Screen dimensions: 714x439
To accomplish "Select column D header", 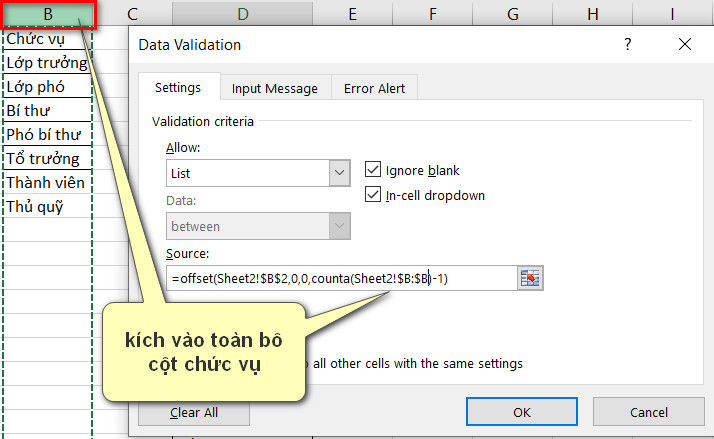I will pos(243,14).
